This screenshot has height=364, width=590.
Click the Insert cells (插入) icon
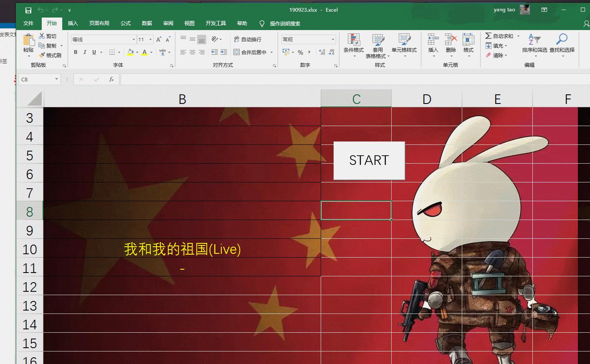point(433,40)
